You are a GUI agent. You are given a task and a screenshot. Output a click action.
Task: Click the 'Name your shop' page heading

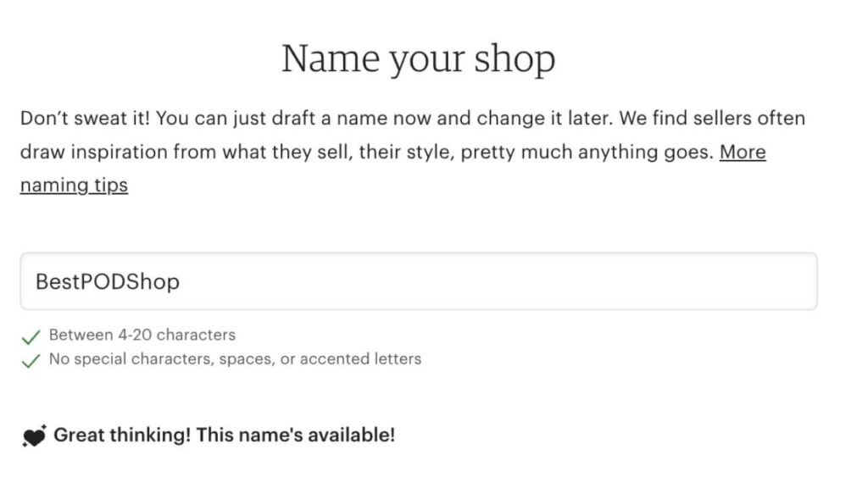click(419, 58)
